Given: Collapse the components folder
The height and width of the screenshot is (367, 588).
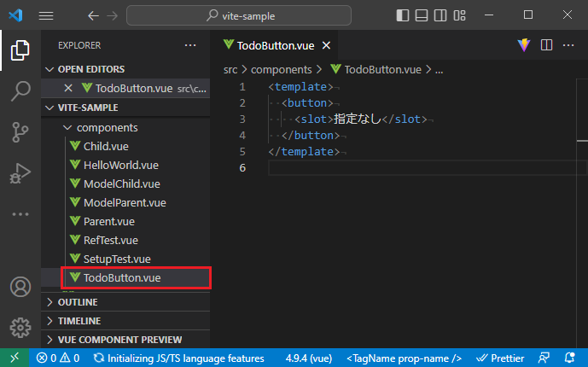Looking at the screenshot, I should pos(125,127).
